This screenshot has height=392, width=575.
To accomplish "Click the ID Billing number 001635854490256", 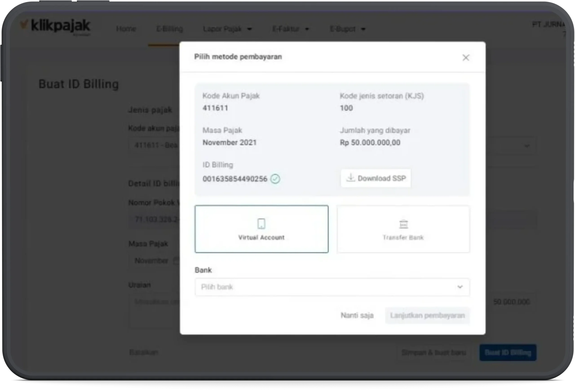I will [235, 179].
